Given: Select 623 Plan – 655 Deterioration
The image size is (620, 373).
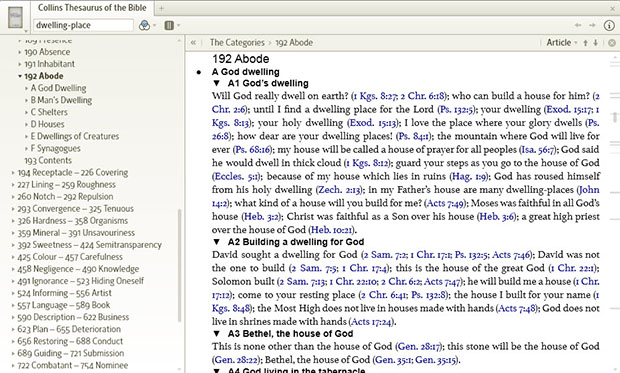Looking at the screenshot, I should click(x=69, y=329).
